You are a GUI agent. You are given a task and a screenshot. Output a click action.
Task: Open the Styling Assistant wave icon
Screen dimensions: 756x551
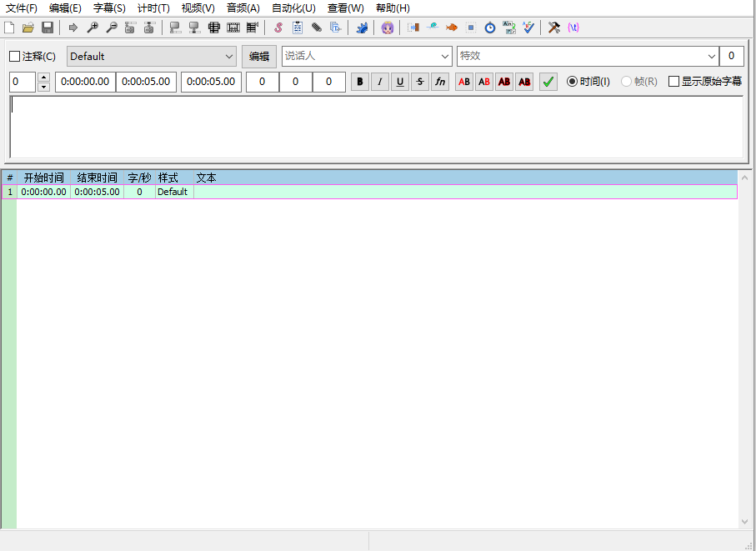pyautogui.click(x=433, y=28)
